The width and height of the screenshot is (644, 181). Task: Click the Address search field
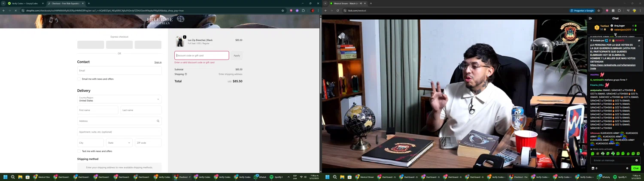coord(119,121)
